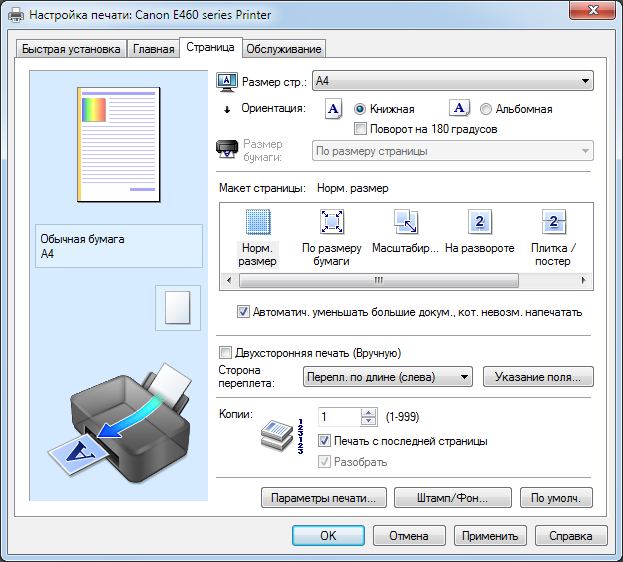The height and width of the screenshot is (562, 623).
Task: Open the Размер стр. A4 dropdown
Action: click(453, 81)
